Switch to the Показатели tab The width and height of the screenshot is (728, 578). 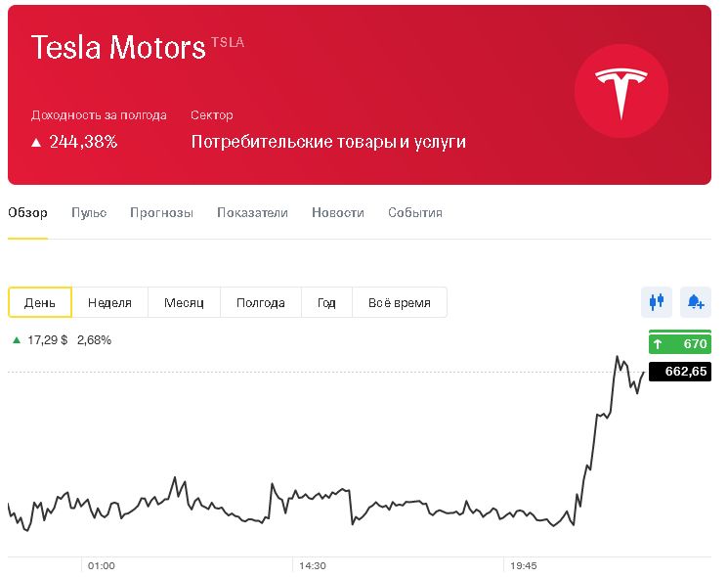[x=252, y=213]
